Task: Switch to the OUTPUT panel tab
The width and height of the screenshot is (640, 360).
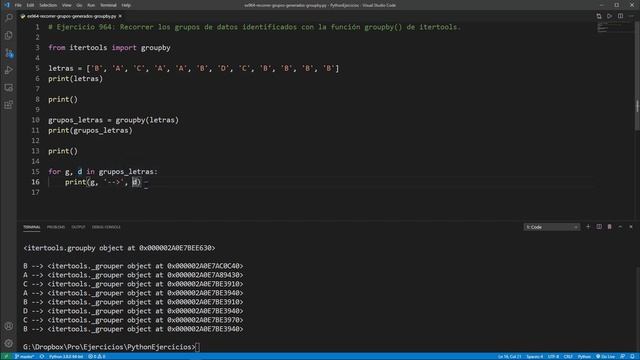Action: (x=78, y=227)
